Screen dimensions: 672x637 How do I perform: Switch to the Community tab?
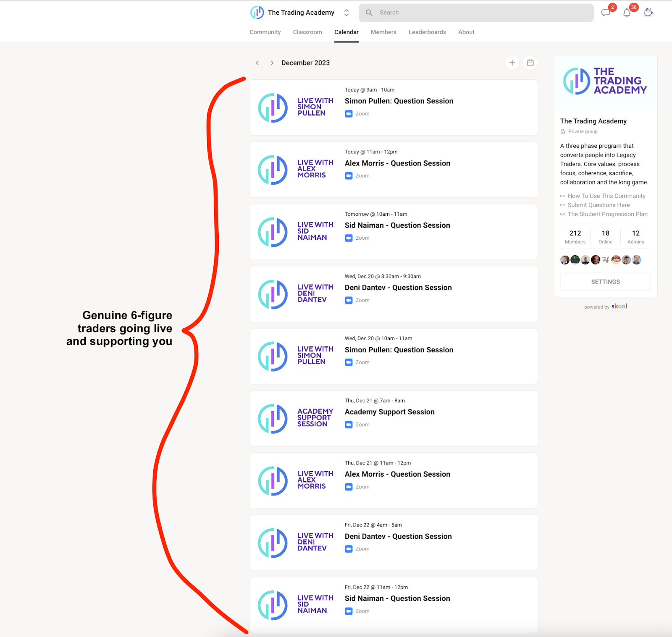(x=265, y=32)
